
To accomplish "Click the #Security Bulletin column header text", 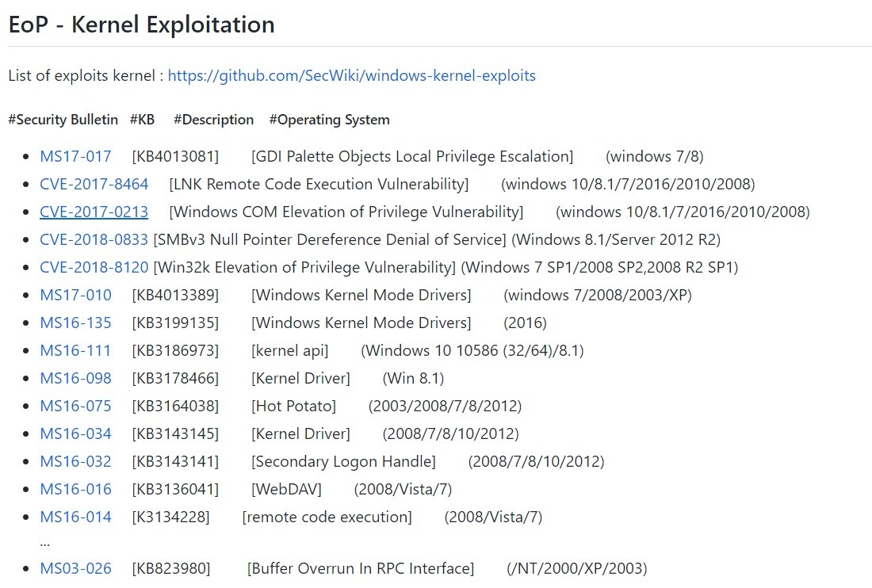I will (63, 120).
